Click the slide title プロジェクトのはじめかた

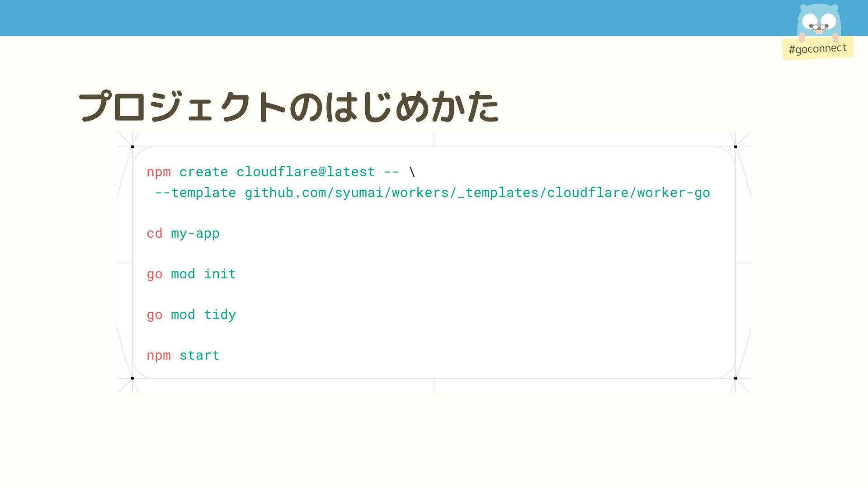coord(288,107)
